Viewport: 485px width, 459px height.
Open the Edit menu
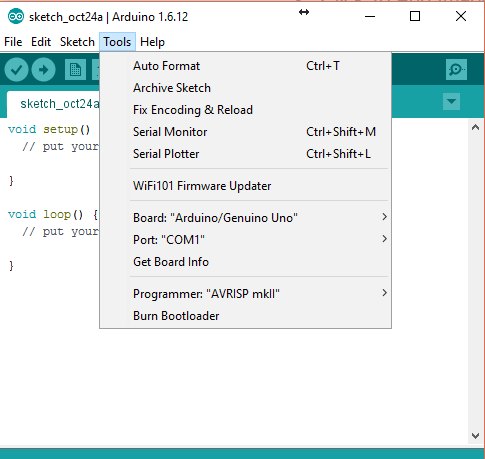point(41,42)
